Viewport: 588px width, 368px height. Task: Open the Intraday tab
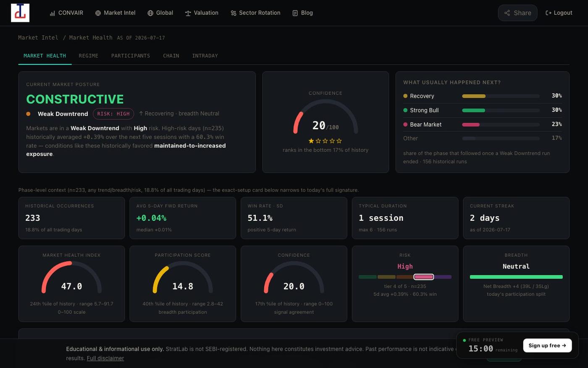[x=205, y=56]
